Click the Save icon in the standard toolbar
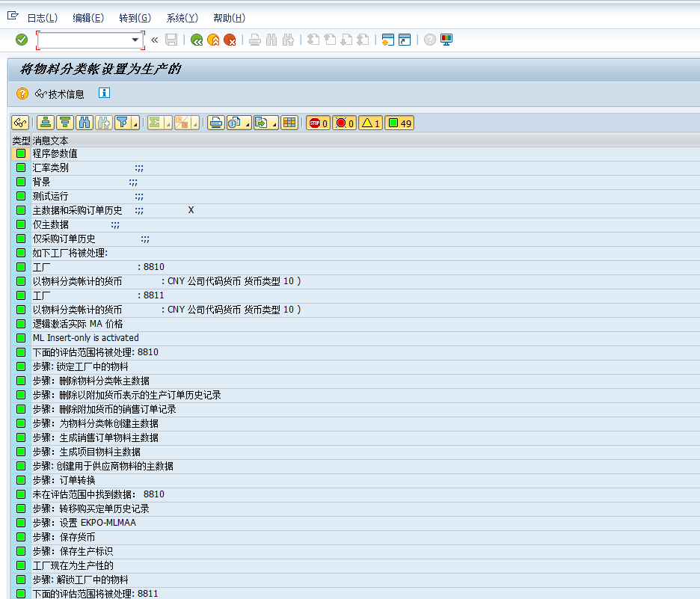Viewport: 700px width, 599px height. tap(171, 40)
